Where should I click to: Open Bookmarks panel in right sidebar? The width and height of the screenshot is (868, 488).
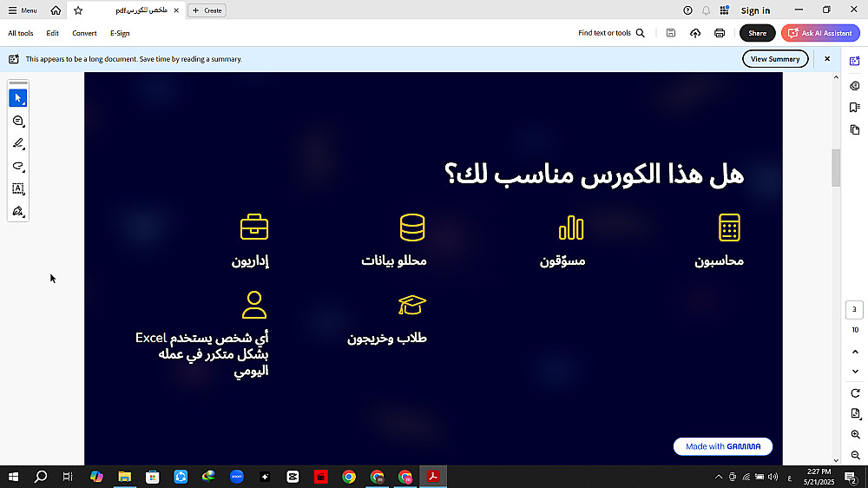coord(855,108)
